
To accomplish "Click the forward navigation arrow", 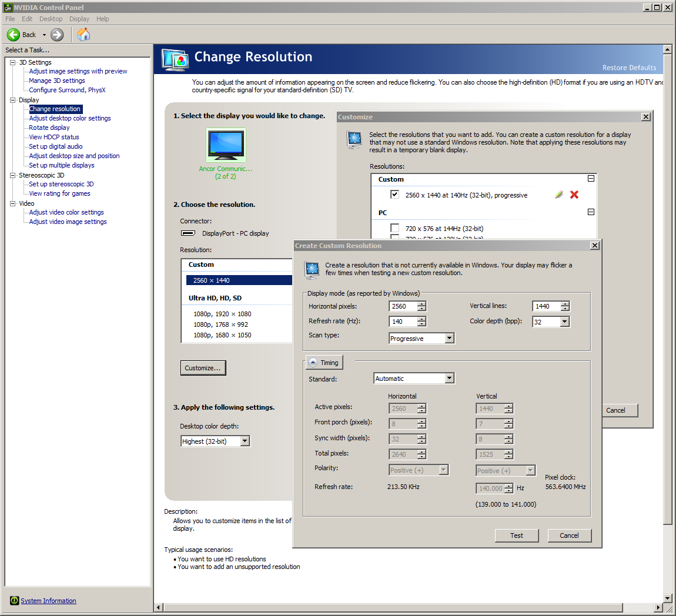I will [x=56, y=34].
